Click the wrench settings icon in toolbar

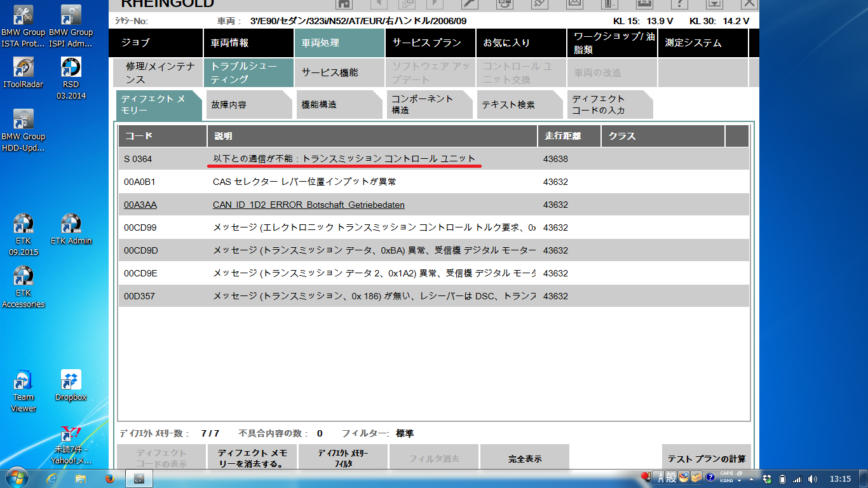(469, 3)
